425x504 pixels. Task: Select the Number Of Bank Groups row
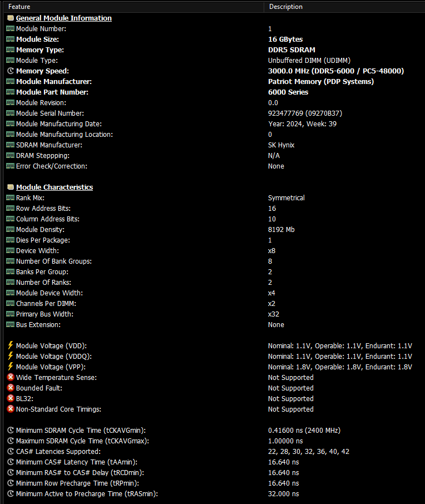click(212, 261)
